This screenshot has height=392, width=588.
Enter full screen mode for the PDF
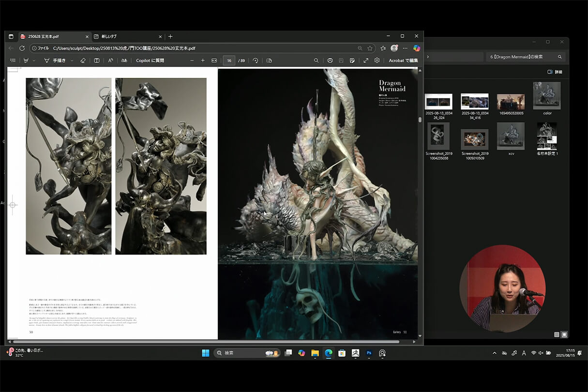click(366, 60)
